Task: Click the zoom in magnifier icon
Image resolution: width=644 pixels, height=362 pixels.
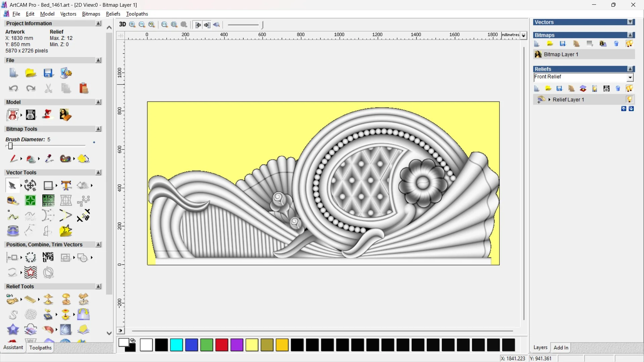Action: (x=132, y=24)
